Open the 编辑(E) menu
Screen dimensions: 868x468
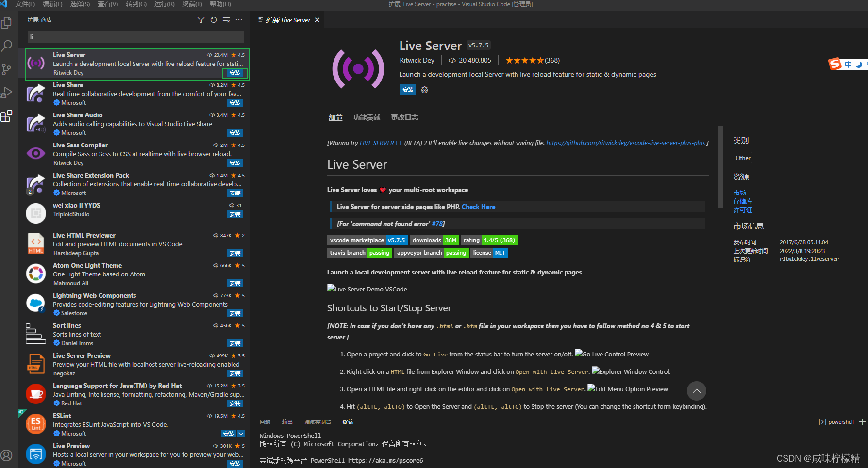[x=52, y=4]
